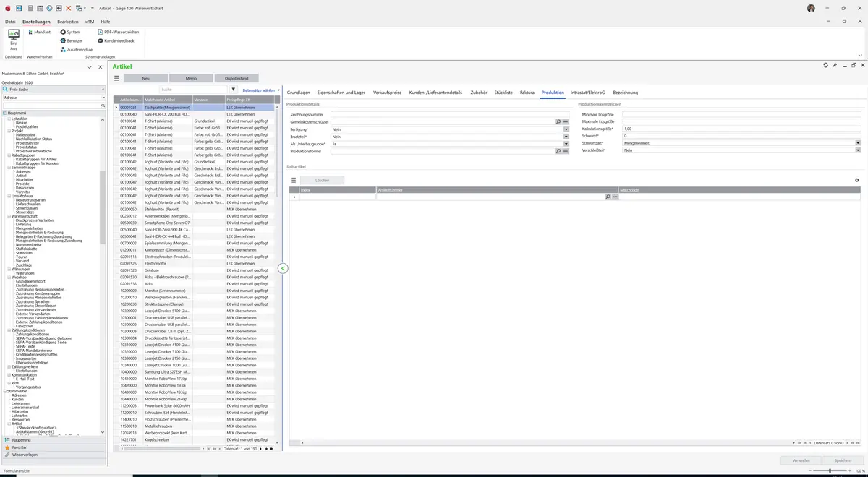Open Schwundart dropdown

858,143
